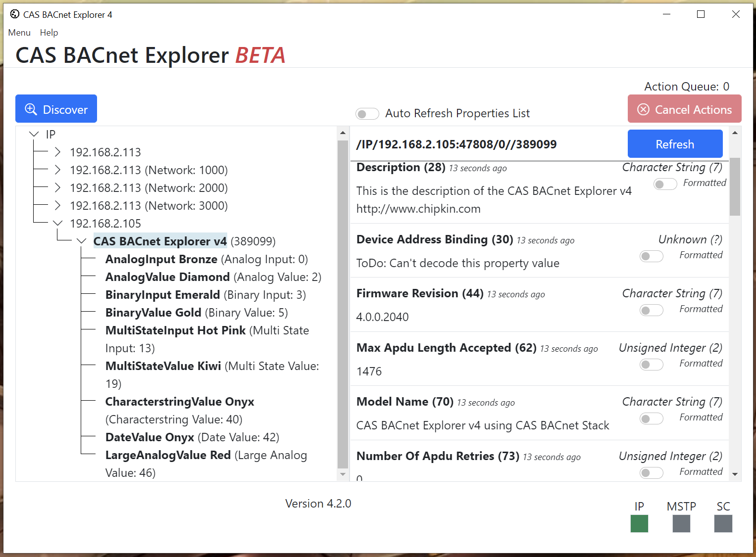Toggle Formatted switch for Device Address Binding

tap(652, 256)
